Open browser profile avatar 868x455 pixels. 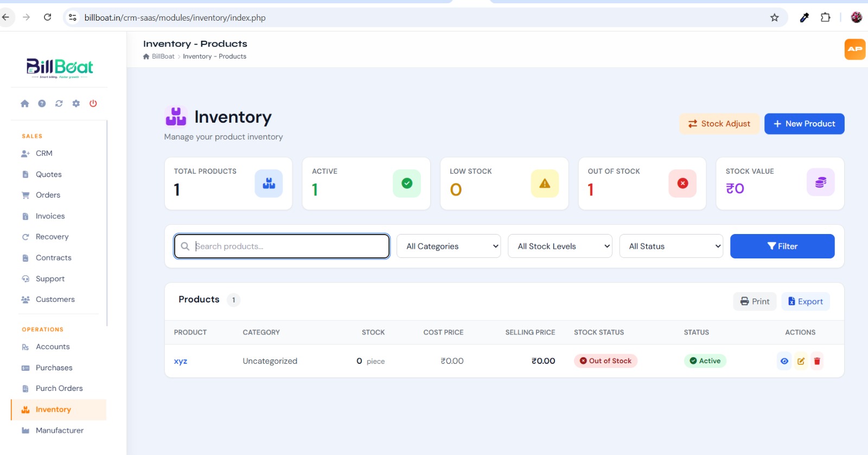click(857, 17)
